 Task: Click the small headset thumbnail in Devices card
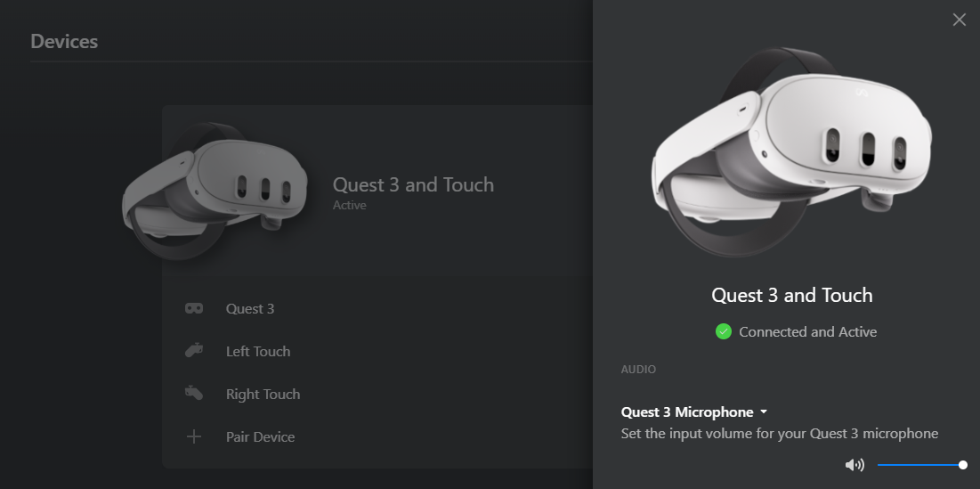pos(215,192)
